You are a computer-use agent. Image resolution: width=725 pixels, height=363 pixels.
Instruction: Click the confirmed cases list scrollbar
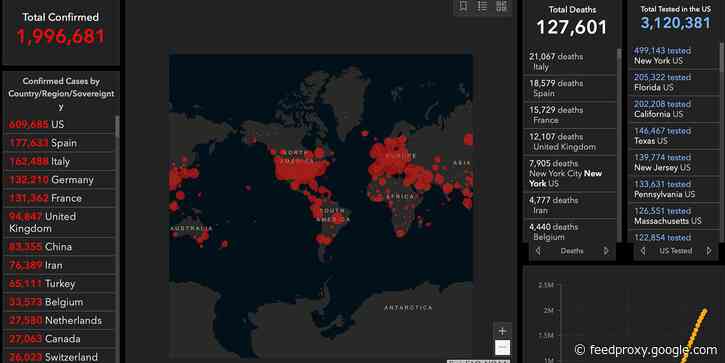click(117, 126)
